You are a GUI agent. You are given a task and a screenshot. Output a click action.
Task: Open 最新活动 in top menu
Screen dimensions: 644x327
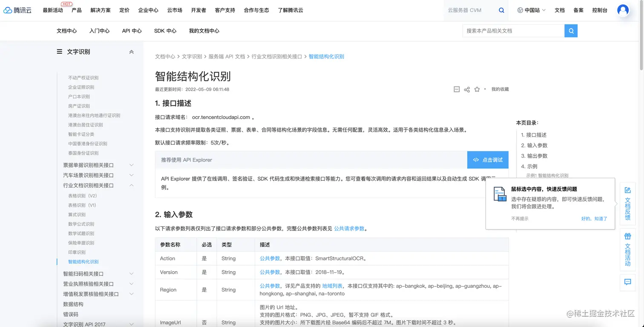53,10
